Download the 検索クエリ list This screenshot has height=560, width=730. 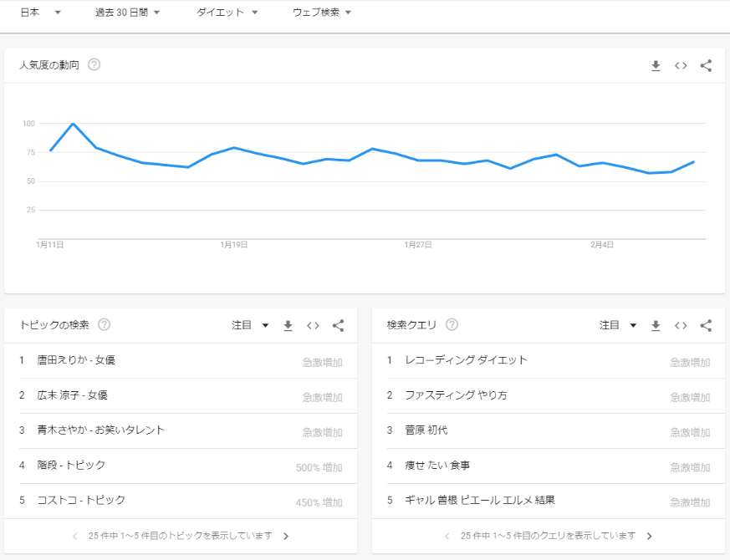656,325
